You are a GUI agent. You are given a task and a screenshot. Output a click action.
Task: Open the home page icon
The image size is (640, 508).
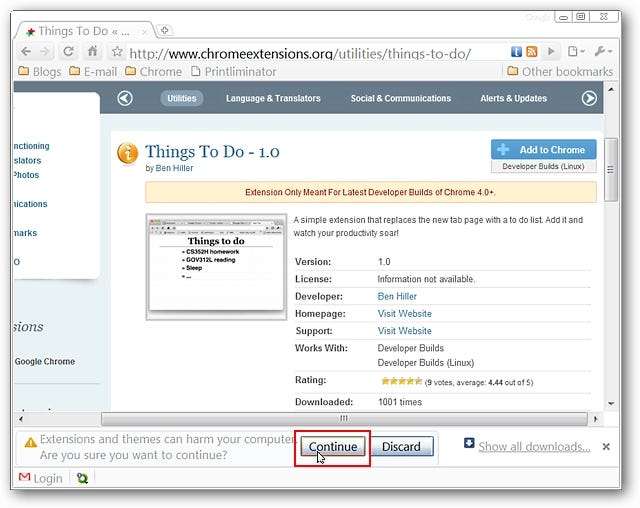[x=93, y=51]
